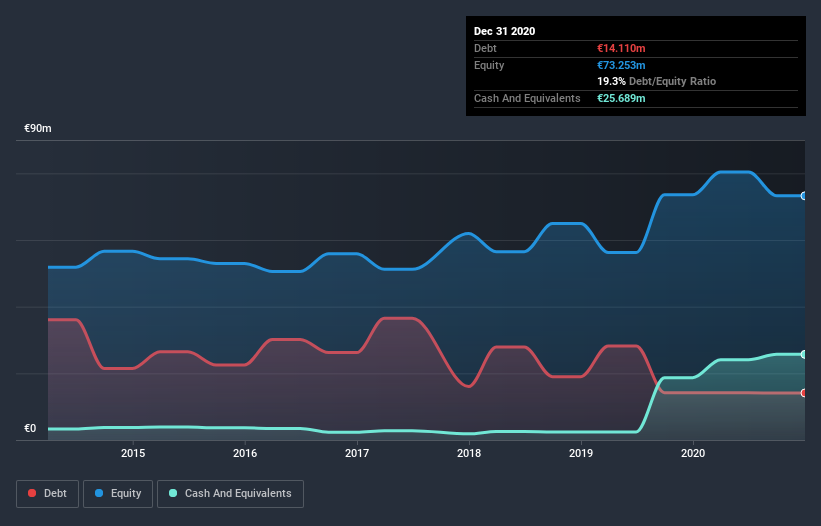The height and width of the screenshot is (526, 821).
Task: Click the 2019 x-axis label
Action: click(581, 453)
